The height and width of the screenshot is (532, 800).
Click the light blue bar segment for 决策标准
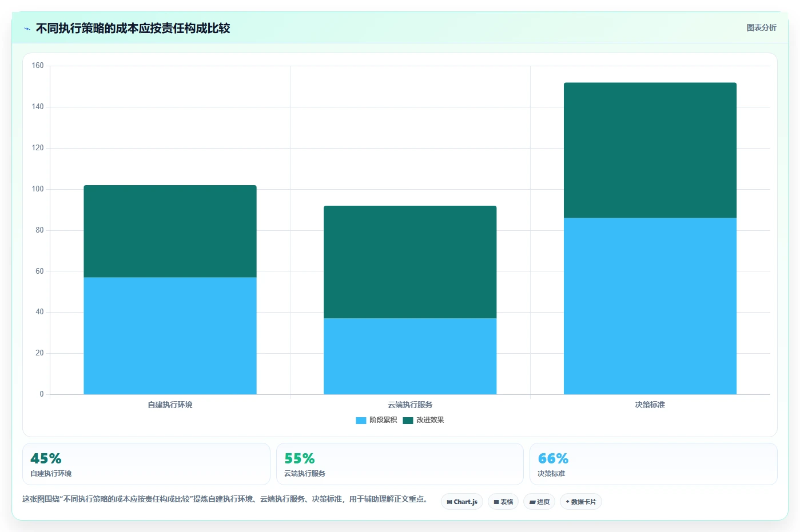tap(650, 306)
